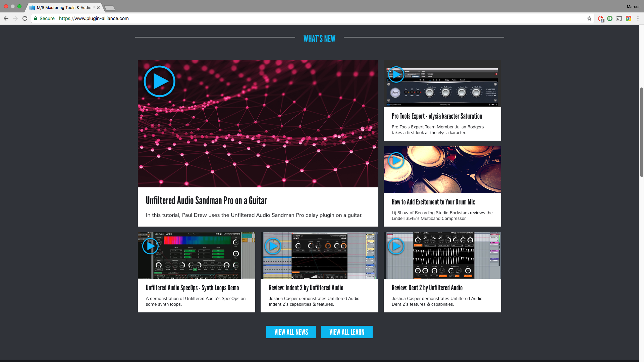Click the red extension icon with badge
644x362 pixels.
pos(601,19)
